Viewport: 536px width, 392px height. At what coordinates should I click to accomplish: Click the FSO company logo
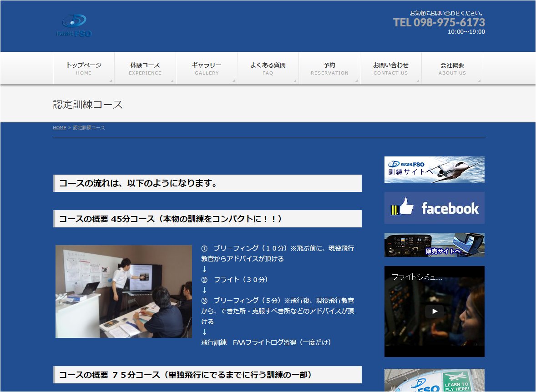coord(74,26)
